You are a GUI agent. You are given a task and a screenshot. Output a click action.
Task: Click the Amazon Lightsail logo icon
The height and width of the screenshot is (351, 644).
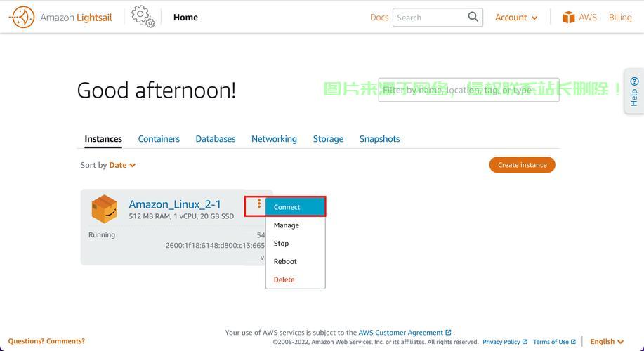click(22, 18)
